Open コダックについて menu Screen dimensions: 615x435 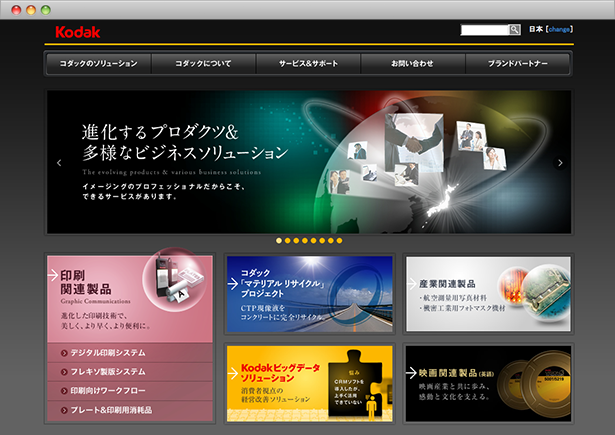pyautogui.click(x=203, y=64)
